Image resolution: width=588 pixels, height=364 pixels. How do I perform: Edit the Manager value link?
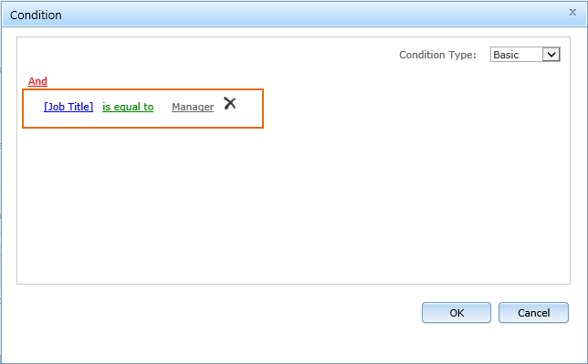click(x=193, y=107)
